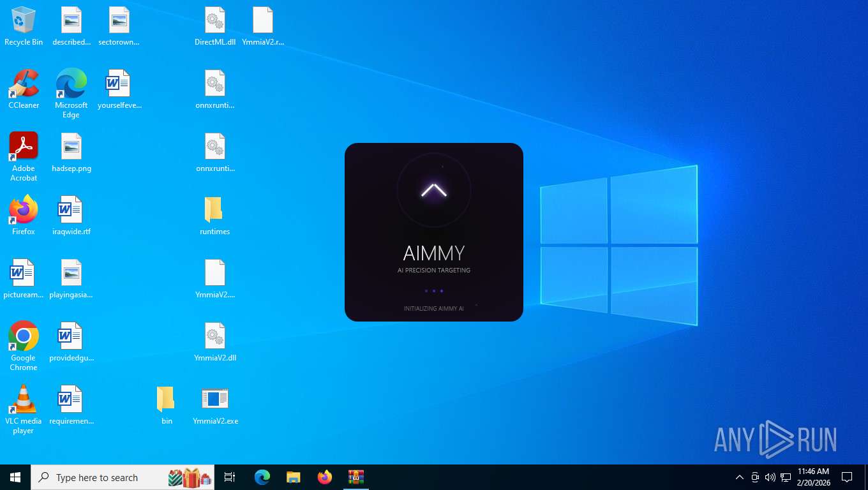Open the Action Center notifications icon
The width and height of the screenshot is (868, 490).
point(847,477)
